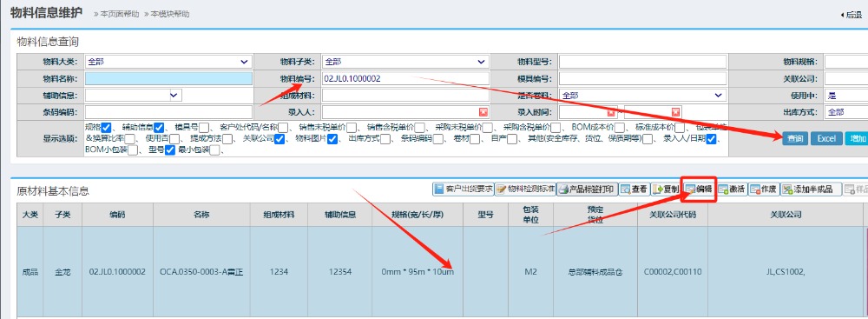Click the 查询 search button
This screenshot has width=868, height=319.
(795, 139)
